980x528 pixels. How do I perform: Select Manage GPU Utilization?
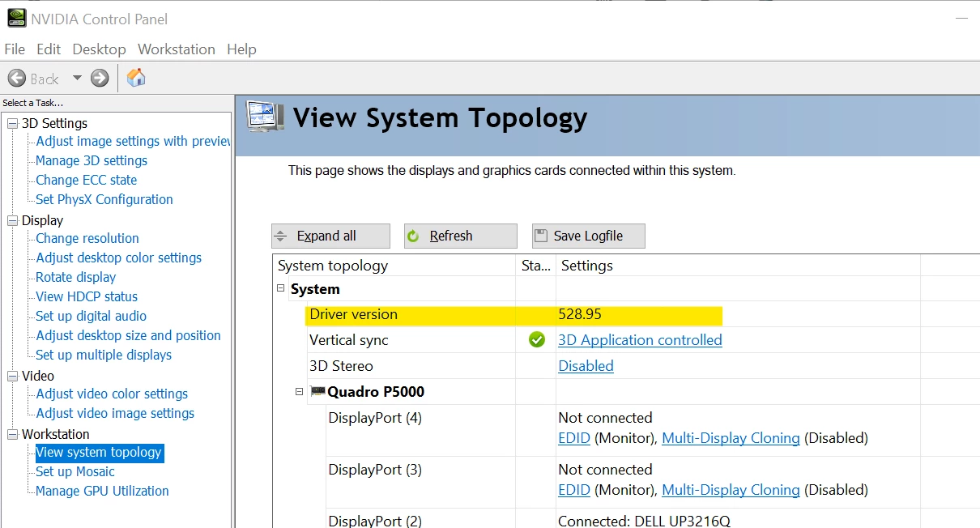click(x=102, y=491)
